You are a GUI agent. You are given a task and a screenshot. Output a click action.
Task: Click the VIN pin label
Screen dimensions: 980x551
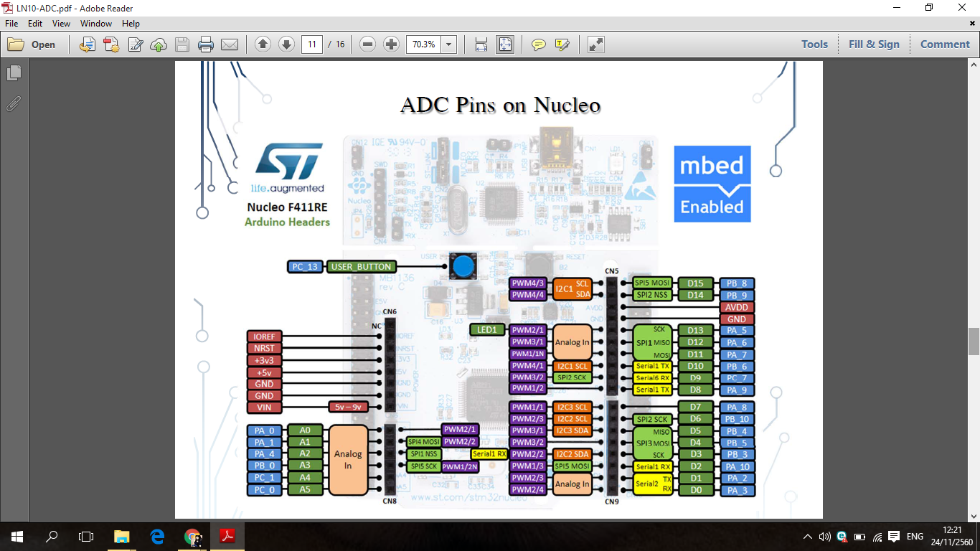pyautogui.click(x=264, y=408)
